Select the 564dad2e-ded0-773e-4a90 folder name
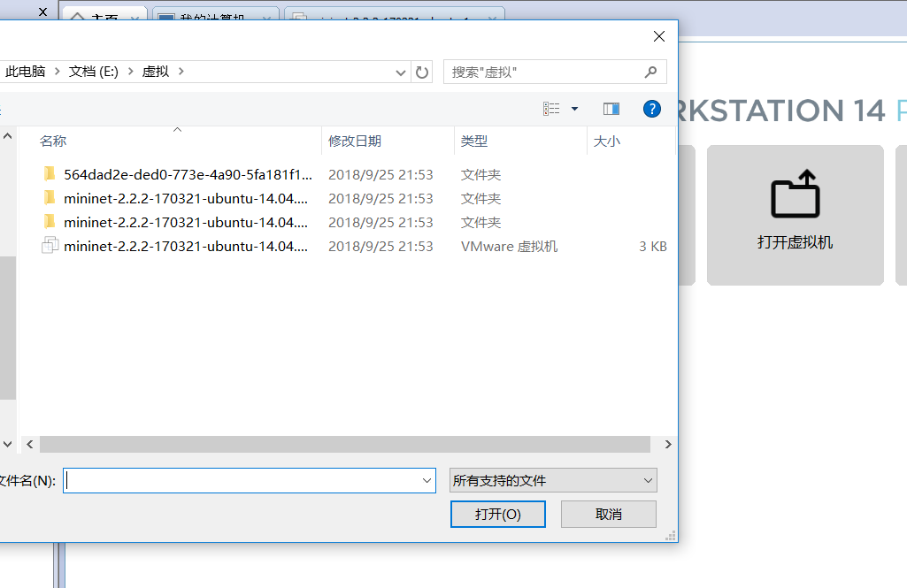Image resolution: width=907 pixels, height=588 pixels. point(188,174)
